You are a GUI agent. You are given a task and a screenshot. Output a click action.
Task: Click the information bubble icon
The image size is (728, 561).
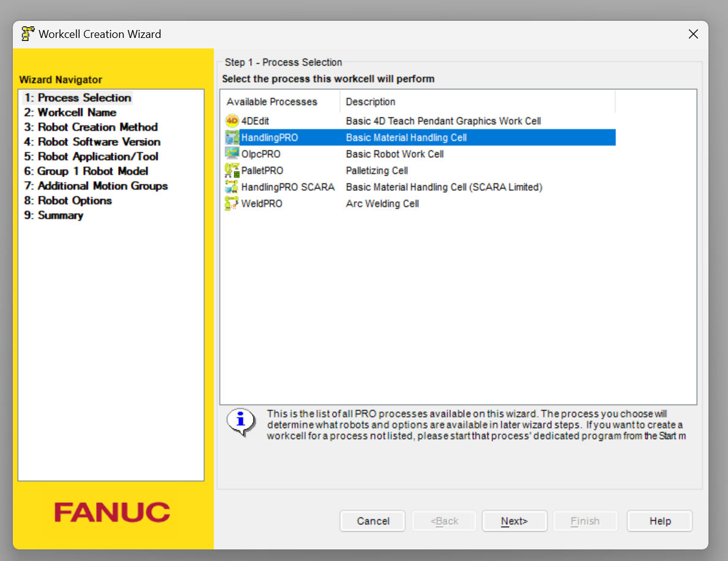(241, 422)
